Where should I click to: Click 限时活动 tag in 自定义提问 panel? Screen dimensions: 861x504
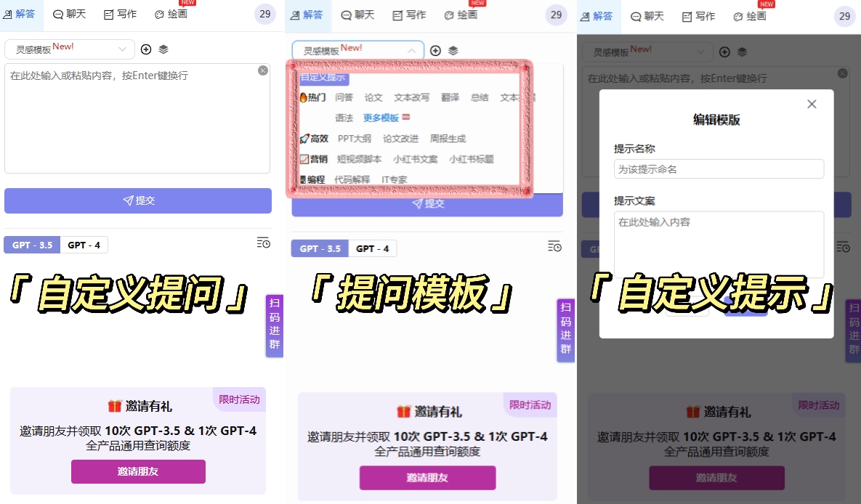pos(240,399)
